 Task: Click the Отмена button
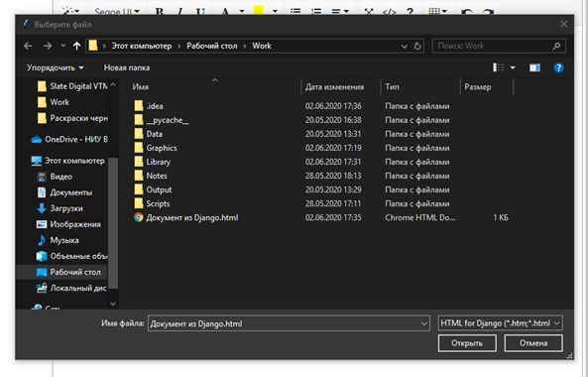[x=533, y=343]
